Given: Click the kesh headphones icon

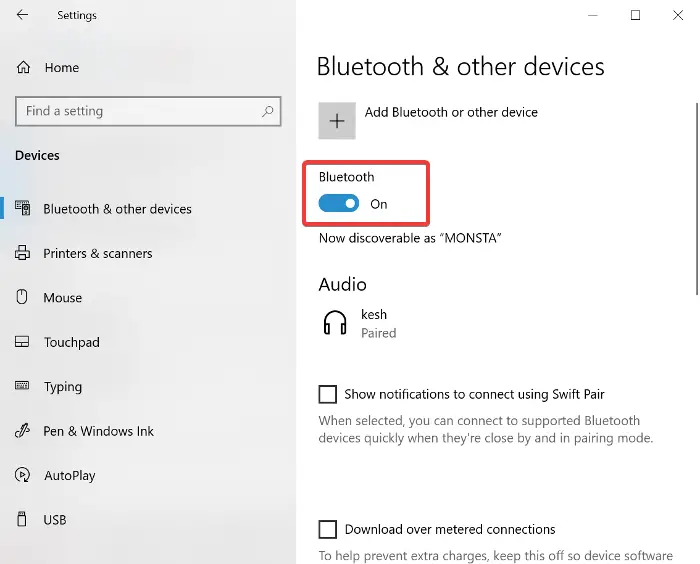Looking at the screenshot, I should click(x=336, y=323).
